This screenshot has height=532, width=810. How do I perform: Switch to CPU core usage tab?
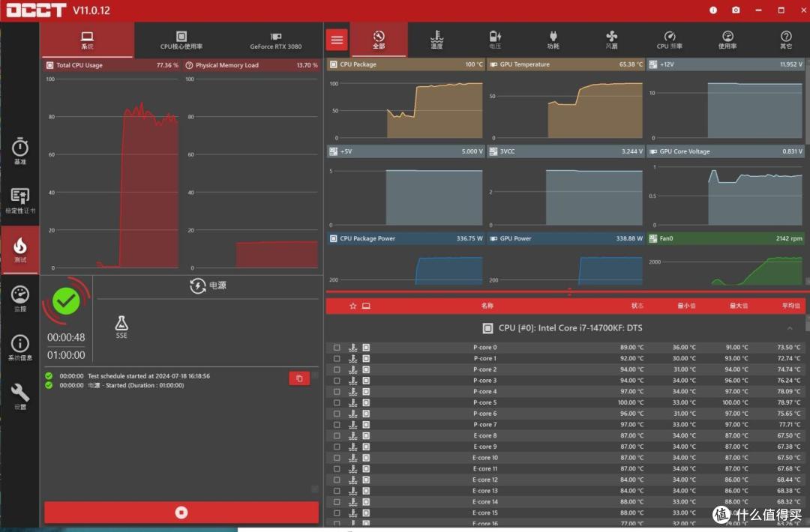pyautogui.click(x=181, y=40)
